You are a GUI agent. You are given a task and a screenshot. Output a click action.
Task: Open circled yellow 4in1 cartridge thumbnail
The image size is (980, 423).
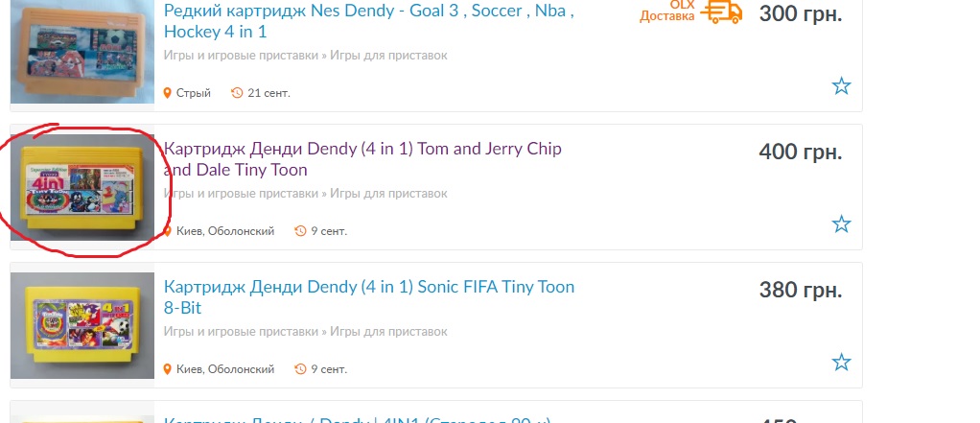point(82,187)
